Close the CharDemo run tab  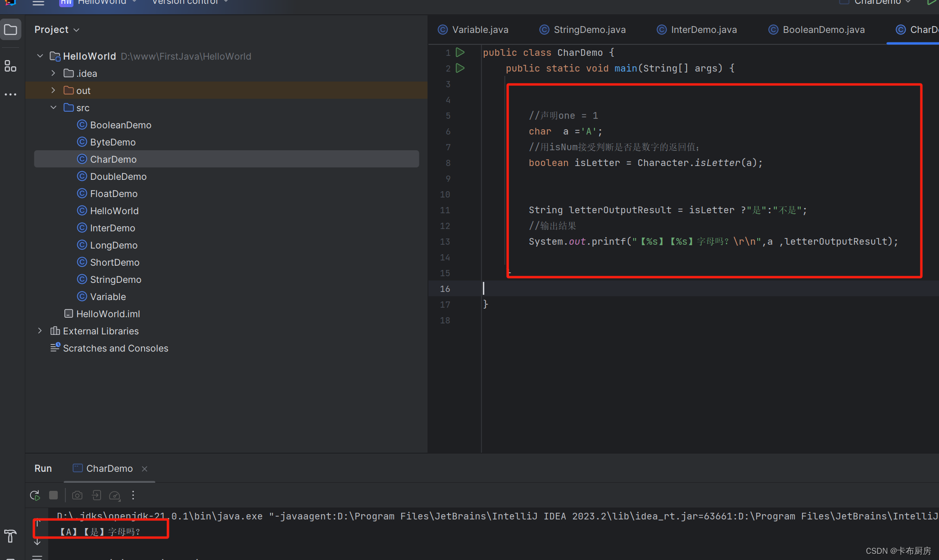point(145,468)
